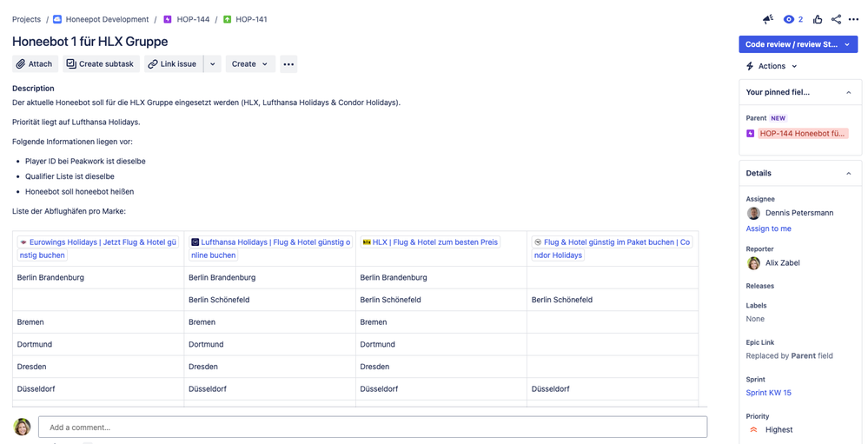Click the NEW badge beside Parent

[778, 118]
